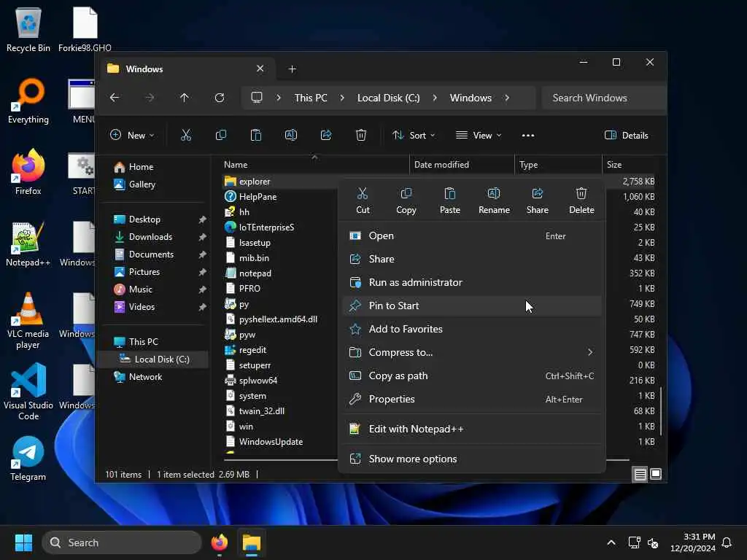747x560 pixels.
Task: Open Desktop in the sidebar
Action: pos(144,219)
